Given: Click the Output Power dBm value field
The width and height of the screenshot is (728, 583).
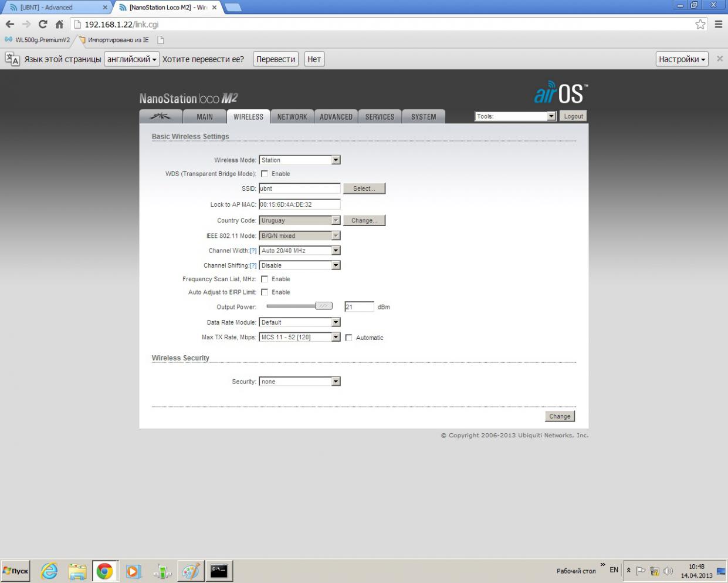Looking at the screenshot, I should point(359,306).
